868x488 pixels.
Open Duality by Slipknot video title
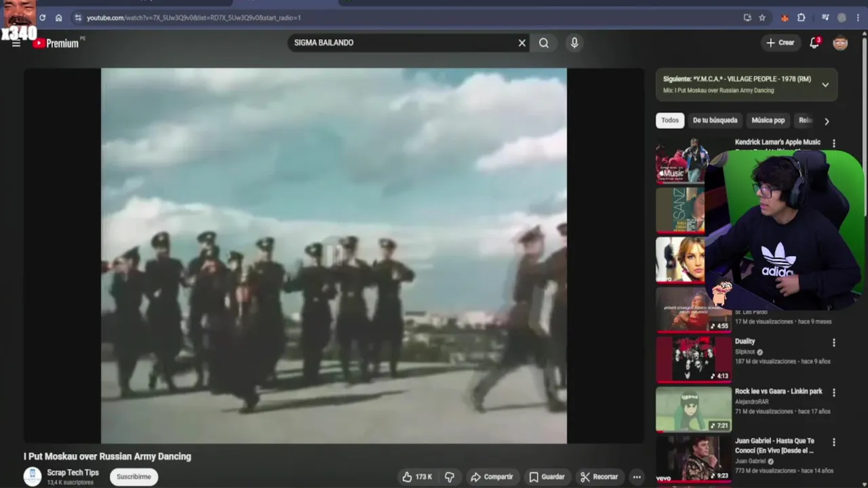[x=745, y=342]
